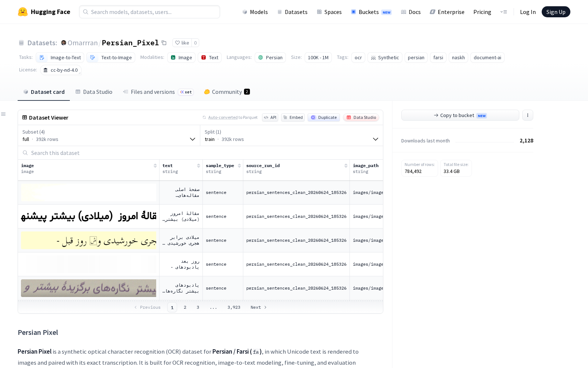Open the Buckets nav item
The image size is (588, 368).
pos(371,12)
